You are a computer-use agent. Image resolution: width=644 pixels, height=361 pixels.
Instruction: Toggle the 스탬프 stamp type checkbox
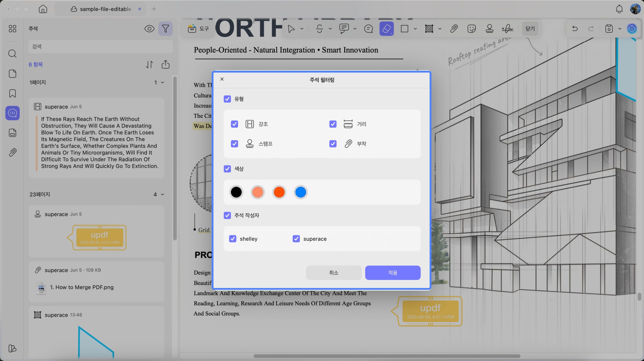pyautogui.click(x=234, y=144)
